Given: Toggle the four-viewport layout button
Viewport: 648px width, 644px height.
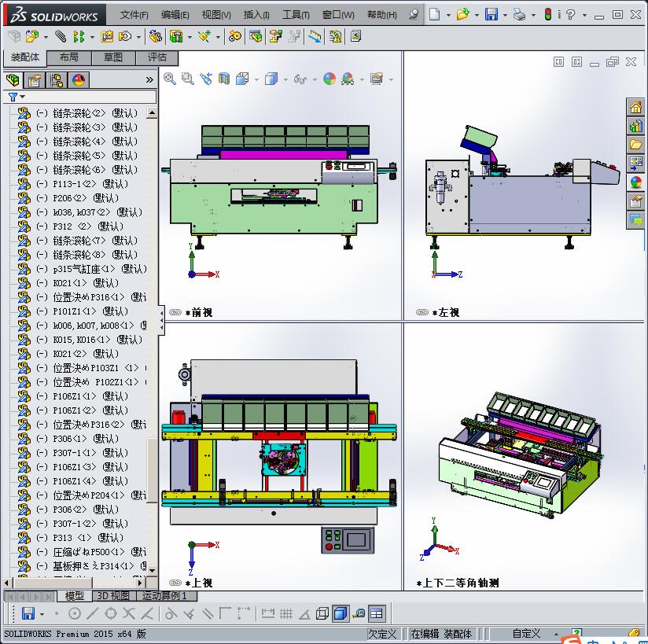Looking at the screenshot, I should [x=377, y=613].
